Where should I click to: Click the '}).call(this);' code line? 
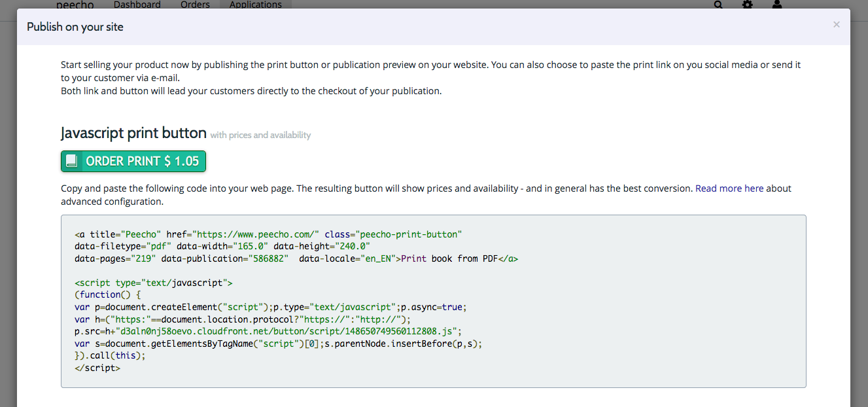coord(110,355)
